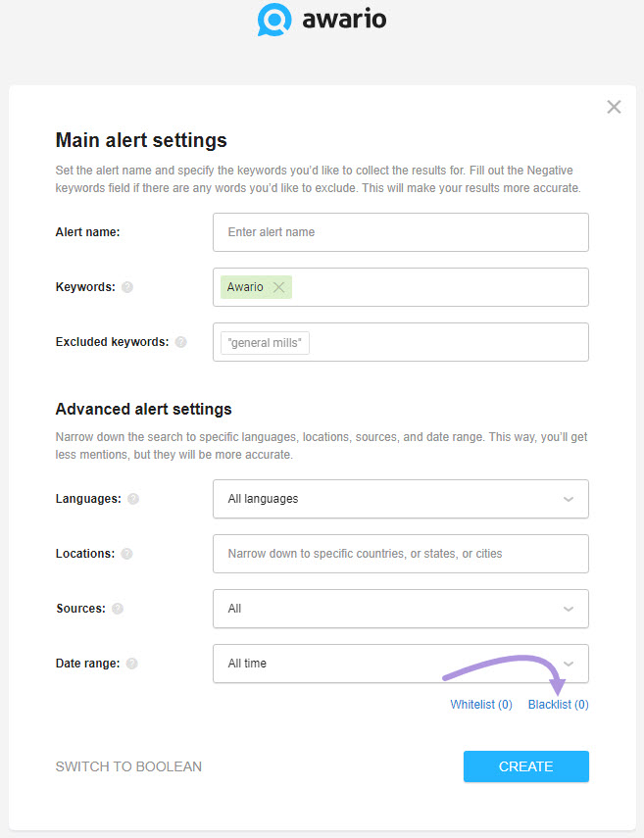
Task: Click the Awario logo icon
Action: click(x=274, y=20)
